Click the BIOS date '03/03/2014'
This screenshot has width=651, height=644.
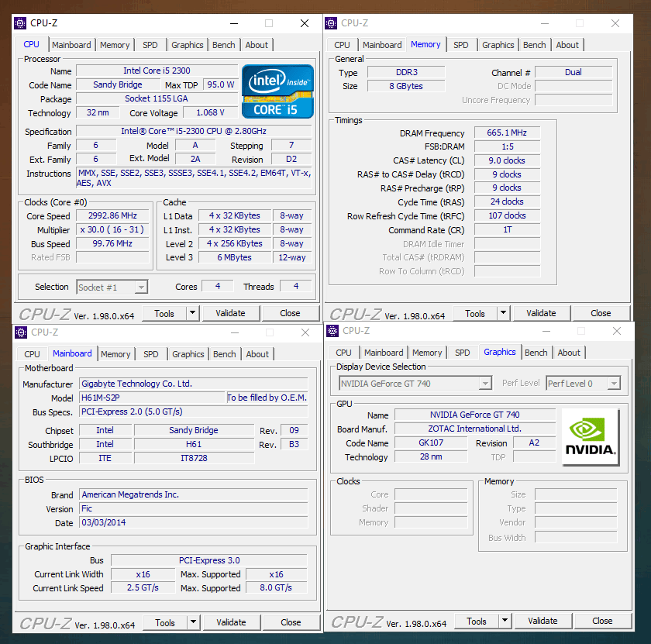(x=194, y=523)
